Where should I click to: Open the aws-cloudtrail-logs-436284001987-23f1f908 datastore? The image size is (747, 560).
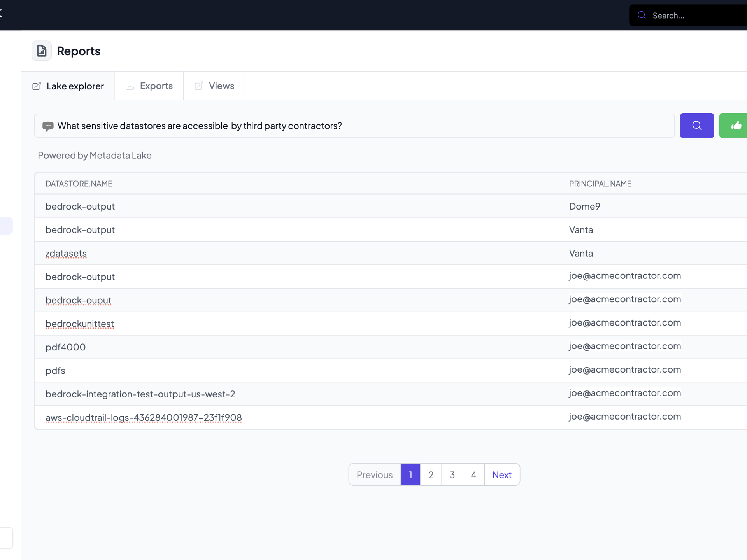tap(144, 418)
